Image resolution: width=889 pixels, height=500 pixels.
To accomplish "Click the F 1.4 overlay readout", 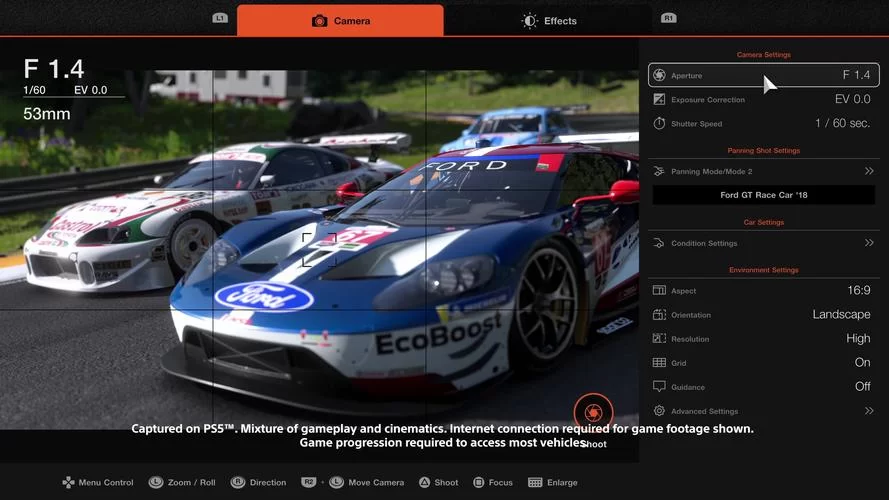I will (54, 69).
